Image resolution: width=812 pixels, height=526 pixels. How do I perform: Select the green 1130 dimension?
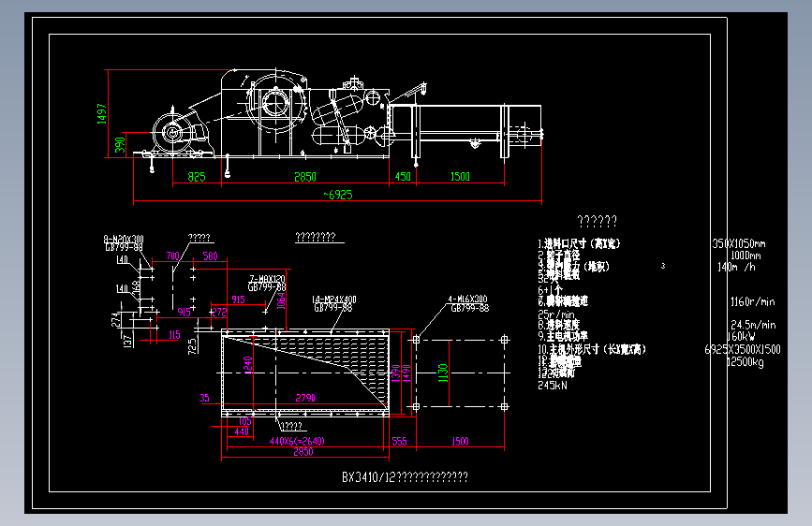tap(443, 373)
